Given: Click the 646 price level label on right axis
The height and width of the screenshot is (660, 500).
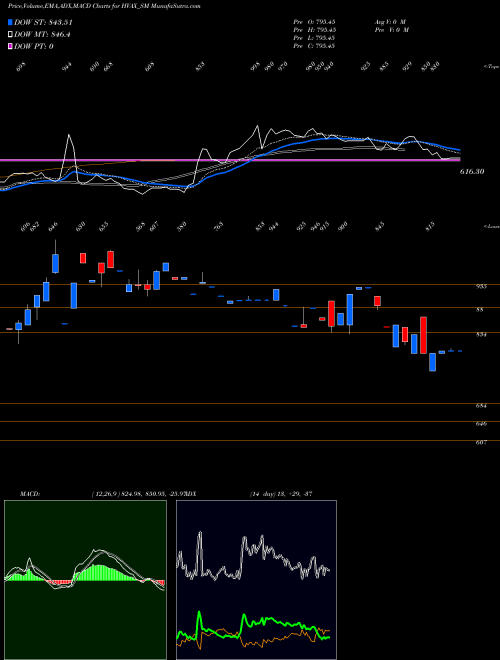Looking at the screenshot, I should coord(481,424).
